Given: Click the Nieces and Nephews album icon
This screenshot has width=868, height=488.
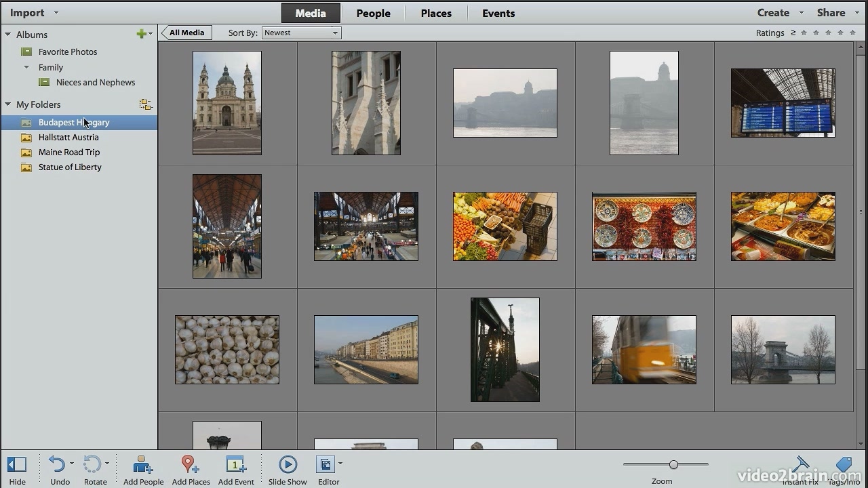Looking at the screenshot, I should (44, 82).
